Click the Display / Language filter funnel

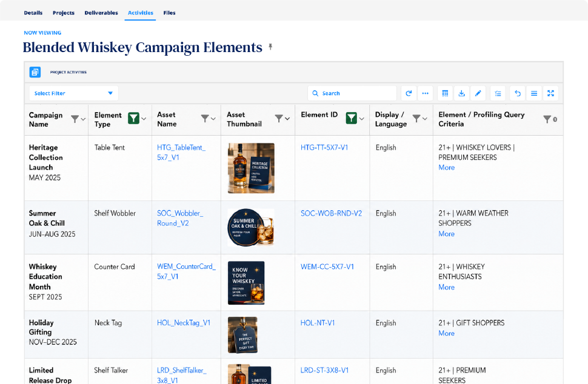pyautogui.click(x=416, y=119)
